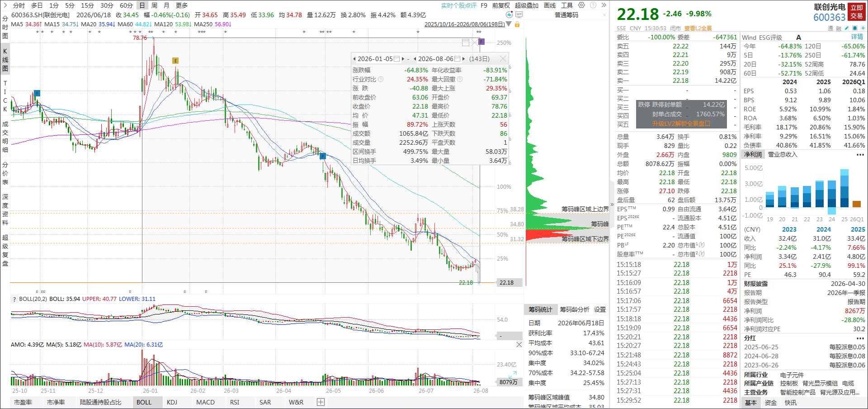Open the ESG 详情 link
Viewport: 868px width, 409px height.
pos(857,37)
